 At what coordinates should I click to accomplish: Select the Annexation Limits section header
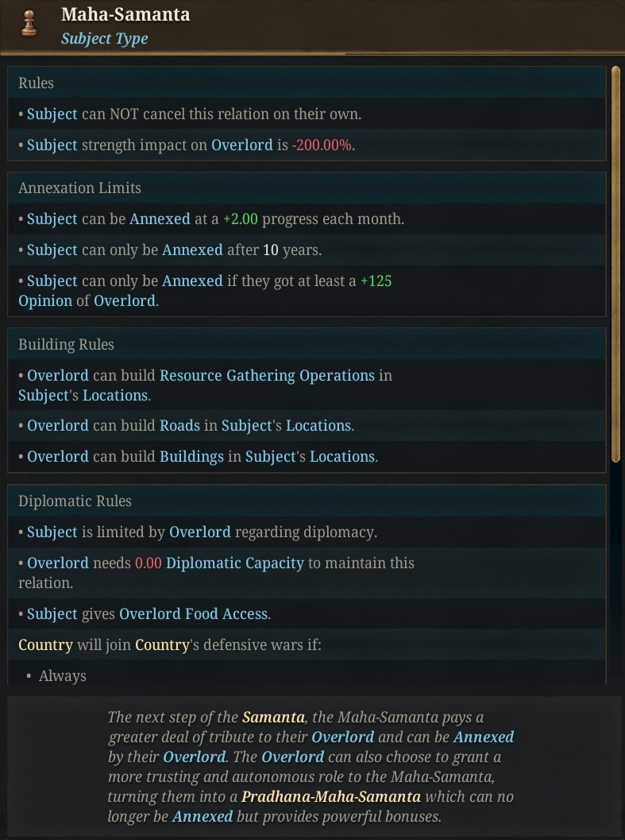(307, 188)
